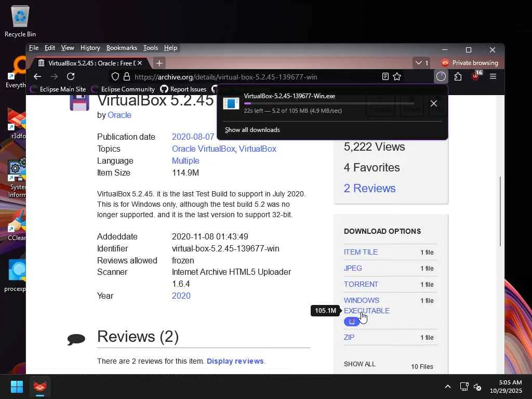Image resolution: width=532 pixels, height=399 pixels.
Task: Close the VirtualBox 5.2.45 tab
Action: coord(140,63)
